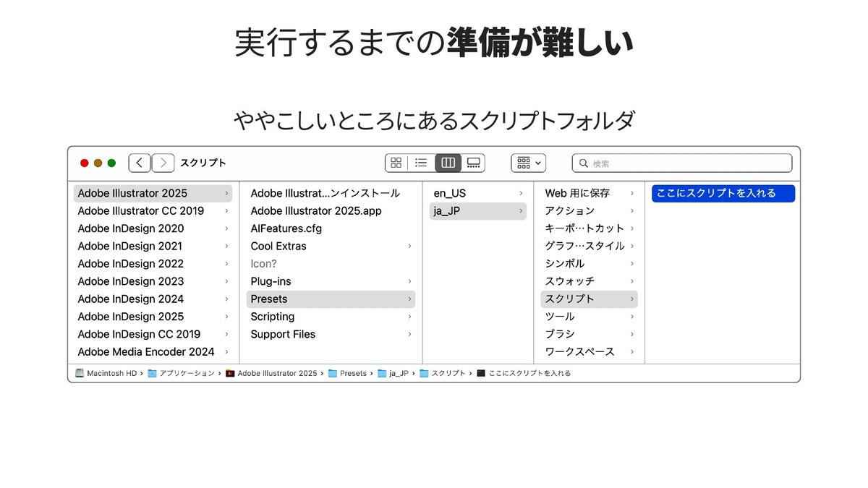Click スクリプト in path bar
868x488 pixels.
pos(443,373)
